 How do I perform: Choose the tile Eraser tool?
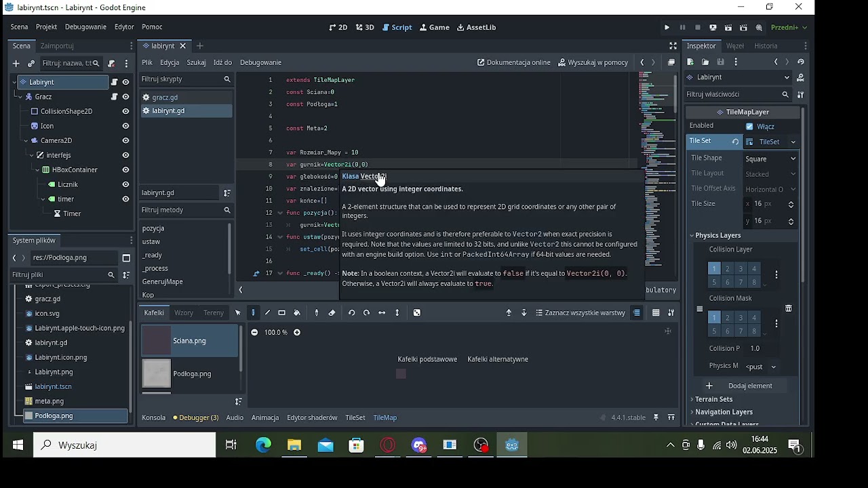[332, 313]
